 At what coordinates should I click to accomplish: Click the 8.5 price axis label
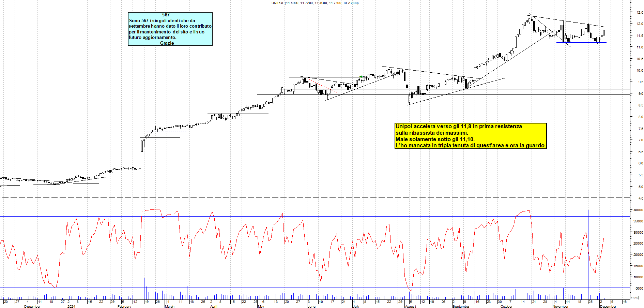point(641,105)
